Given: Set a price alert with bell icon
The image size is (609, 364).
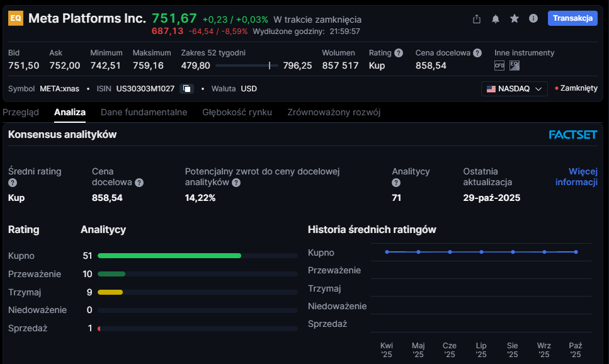Looking at the screenshot, I should 496,19.
